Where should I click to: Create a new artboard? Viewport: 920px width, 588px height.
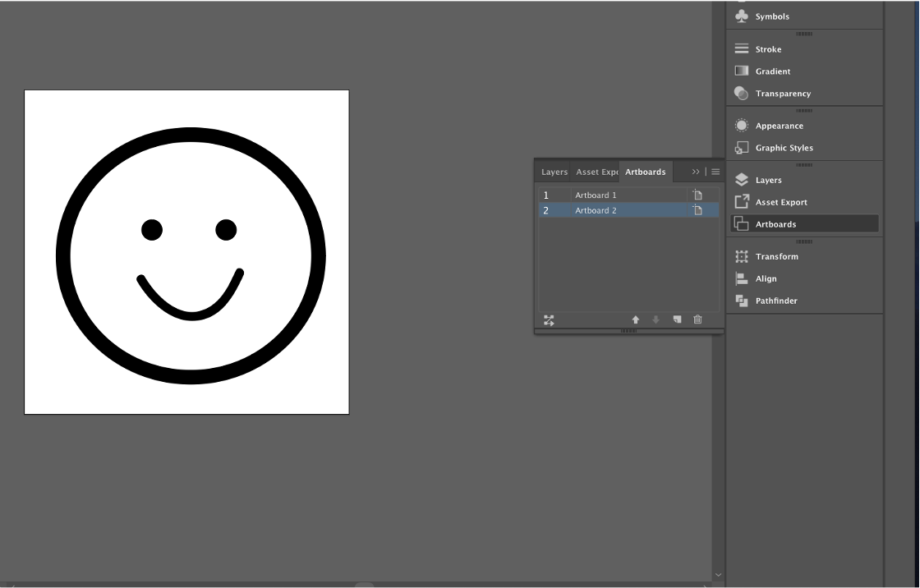point(677,319)
